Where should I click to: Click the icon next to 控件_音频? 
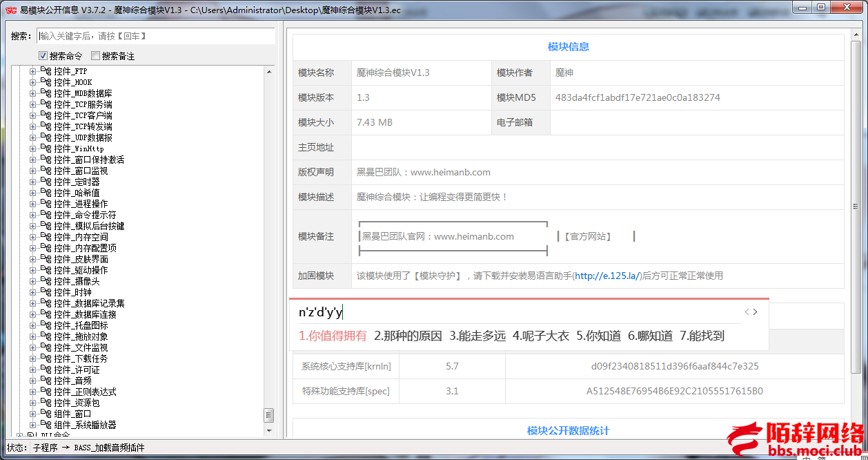(x=46, y=381)
